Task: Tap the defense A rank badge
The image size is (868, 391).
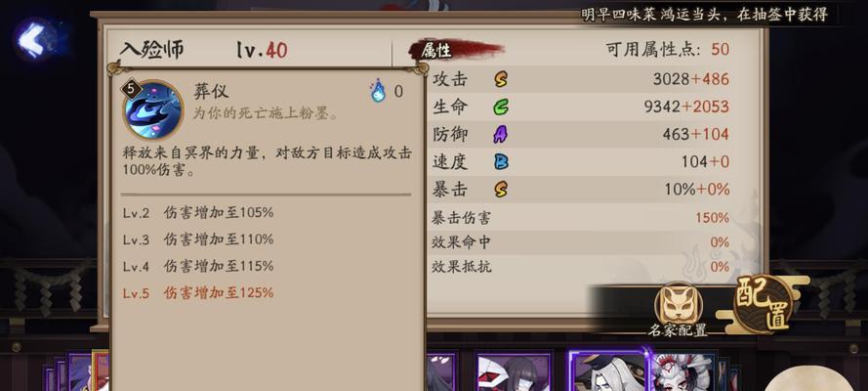Action: pos(501,135)
